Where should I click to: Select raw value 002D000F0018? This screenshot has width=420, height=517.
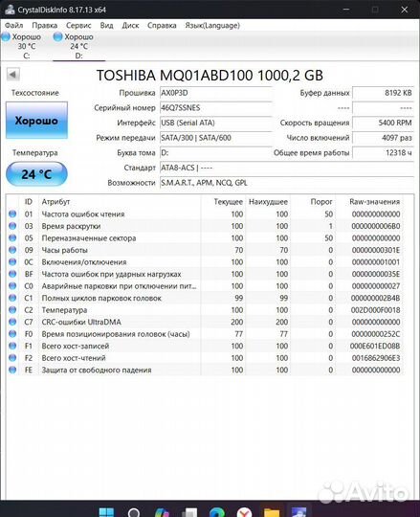point(376,310)
